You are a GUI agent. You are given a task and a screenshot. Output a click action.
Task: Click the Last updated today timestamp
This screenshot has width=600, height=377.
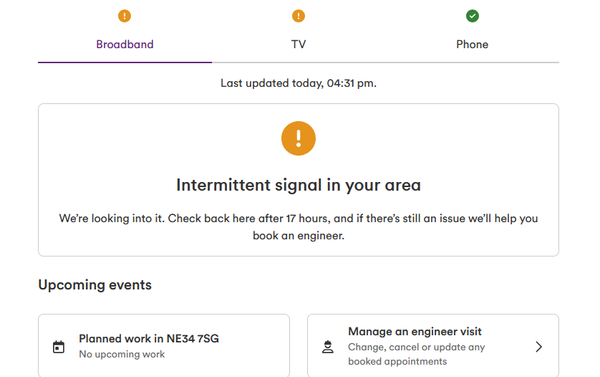click(x=298, y=83)
